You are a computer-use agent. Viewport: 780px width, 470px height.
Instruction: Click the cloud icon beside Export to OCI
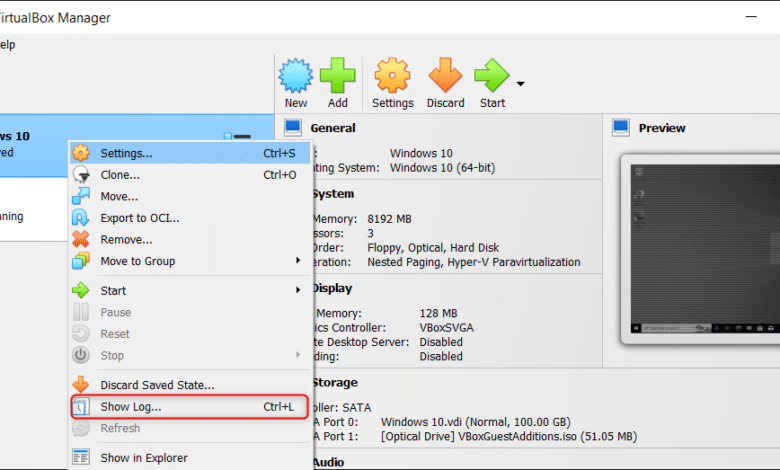tap(81, 218)
